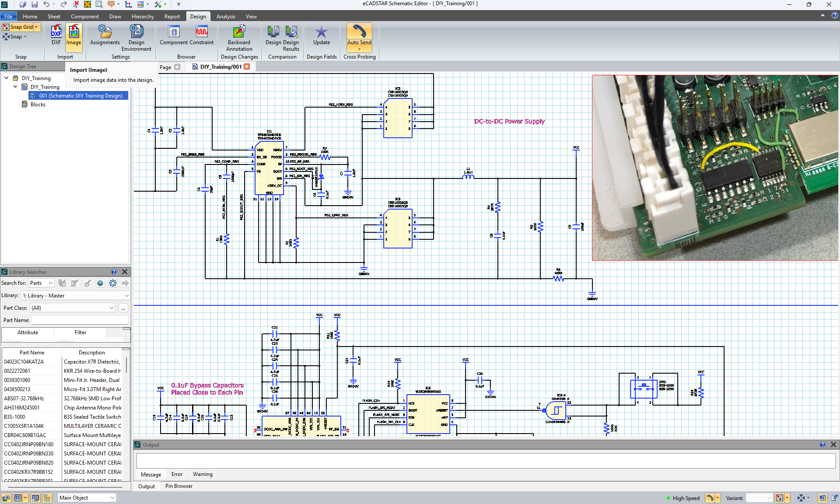This screenshot has width=840, height=504.
Task: Click the macro record/play icon
Action: click(140, 4)
